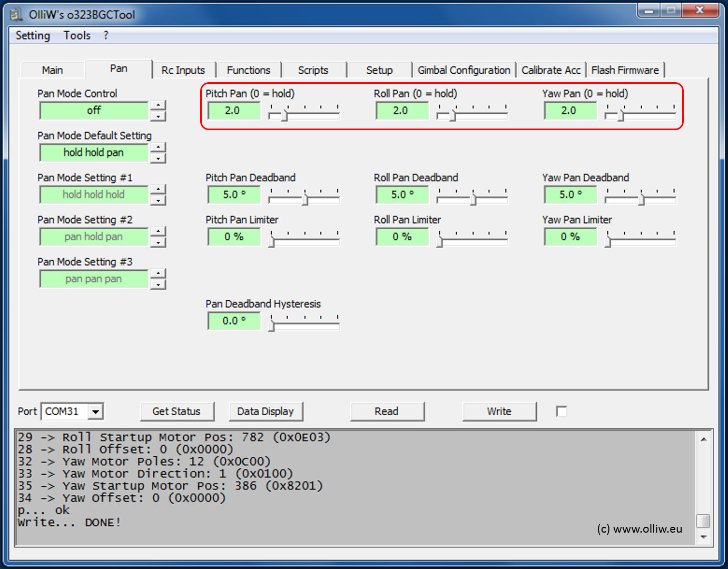Open the question mark help menu
The image size is (728, 569).
pyautogui.click(x=106, y=35)
